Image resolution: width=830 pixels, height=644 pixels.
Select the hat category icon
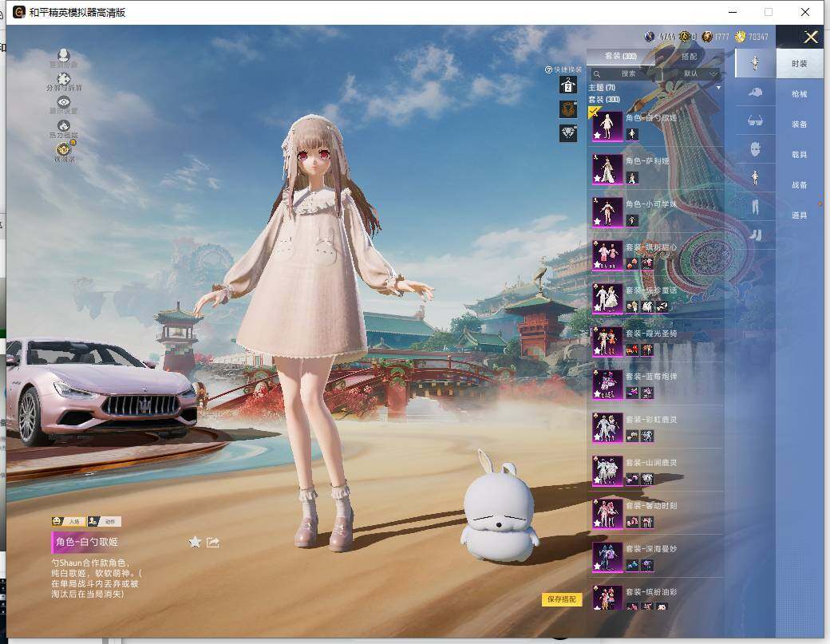pos(755,93)
